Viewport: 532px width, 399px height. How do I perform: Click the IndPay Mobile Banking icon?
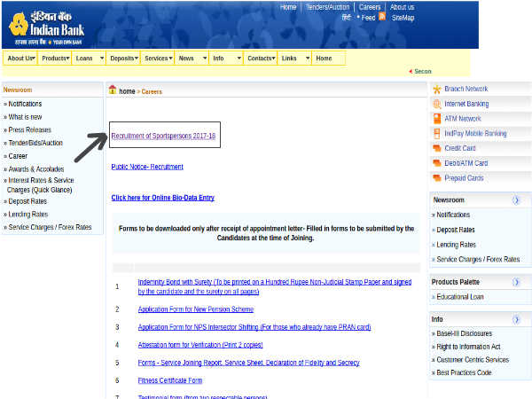(x=437, y=133)
